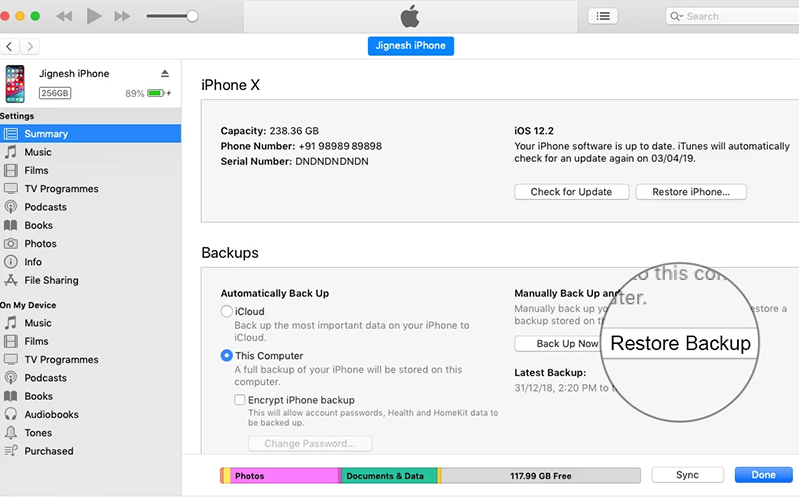Image resolution: width=799 pixels, height=500 pixels.
Task: Go back with the left chevron
Action: (10, 46)
